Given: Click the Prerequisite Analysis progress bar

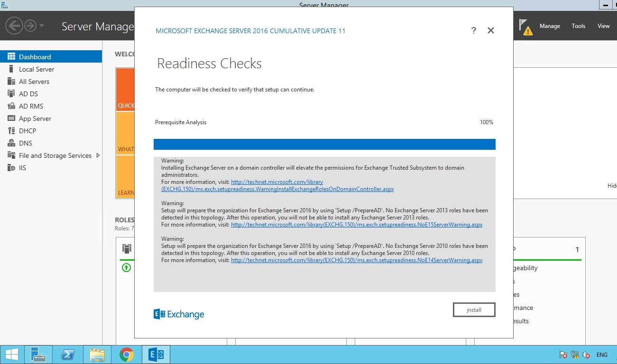Looking at the screenshot, I should tap(324, 144).
